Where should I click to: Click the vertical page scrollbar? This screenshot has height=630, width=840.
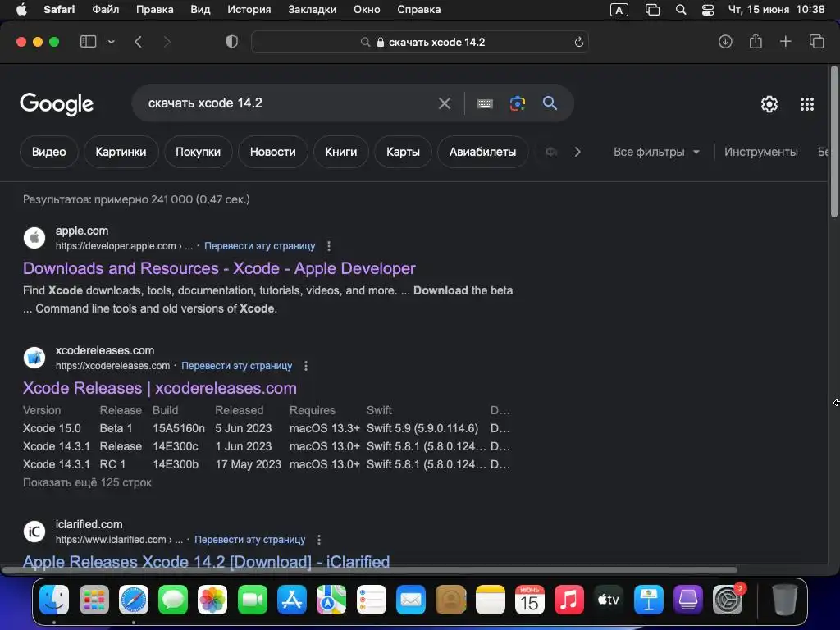tap(834, 141)
